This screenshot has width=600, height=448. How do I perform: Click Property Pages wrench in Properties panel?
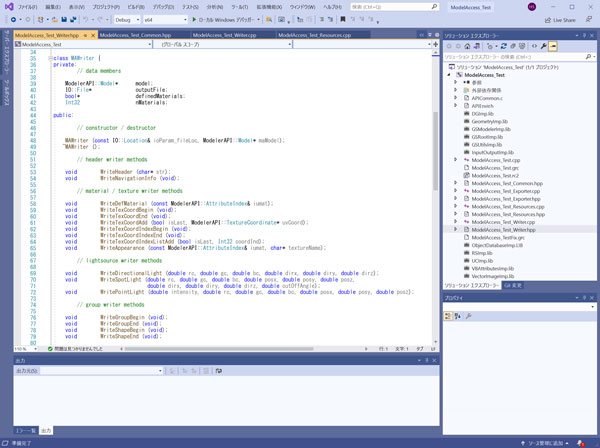pyautogui.click(x=468, y=316)
